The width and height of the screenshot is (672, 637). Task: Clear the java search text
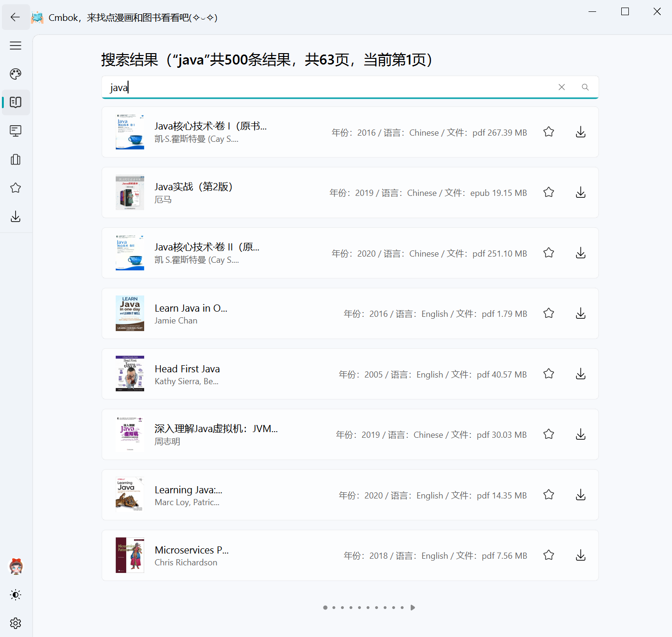coord(562,87)
